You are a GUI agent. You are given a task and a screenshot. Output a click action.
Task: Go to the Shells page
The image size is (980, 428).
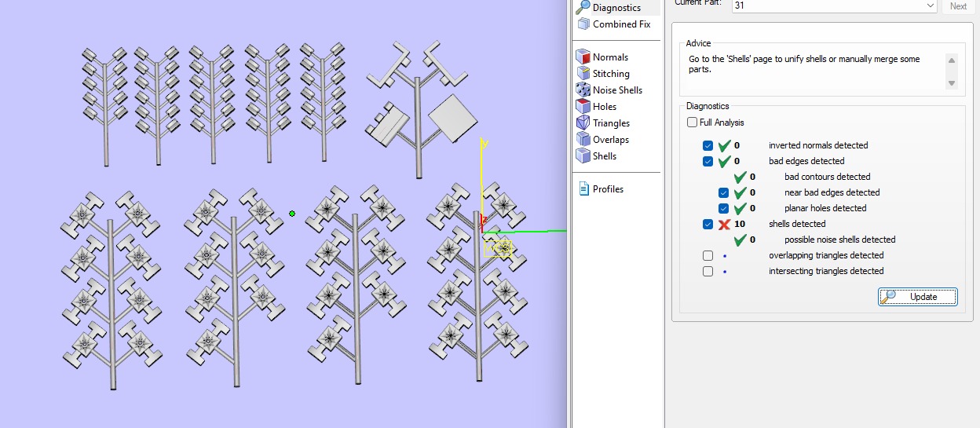[x=605, y=155]
